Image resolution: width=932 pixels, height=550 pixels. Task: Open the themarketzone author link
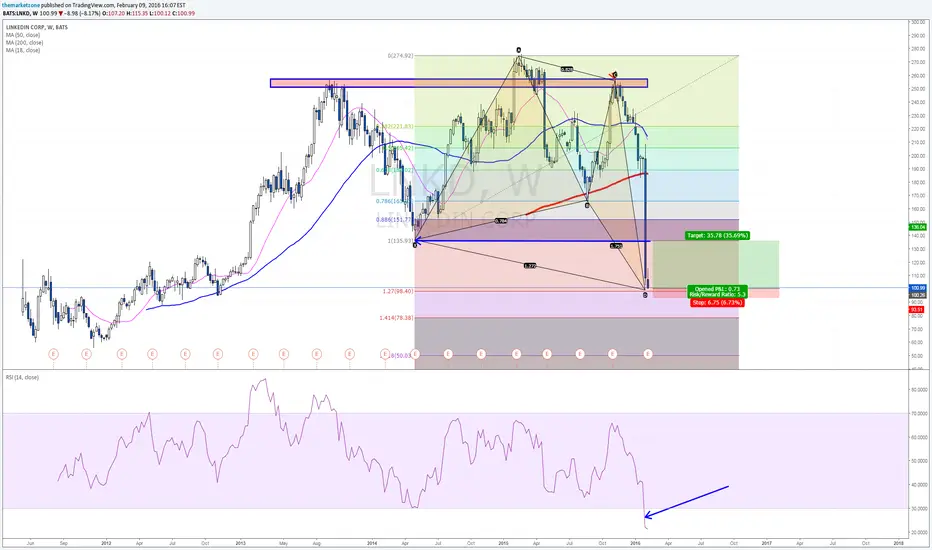[21, 5]
